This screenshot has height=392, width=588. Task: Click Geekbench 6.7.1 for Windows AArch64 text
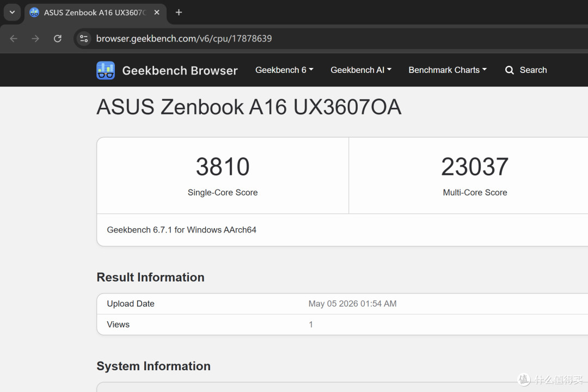pyautogui.click(x=181, y=230)
